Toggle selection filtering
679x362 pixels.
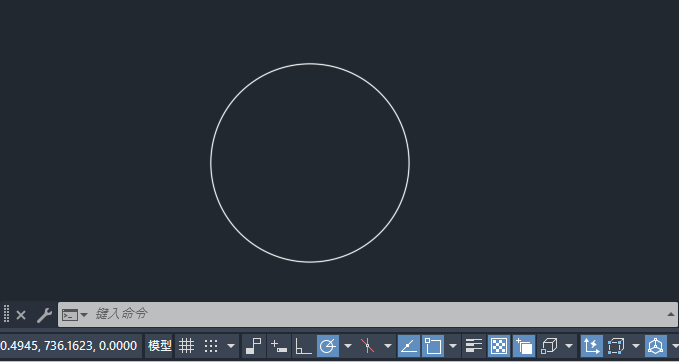tap(616, 346)
